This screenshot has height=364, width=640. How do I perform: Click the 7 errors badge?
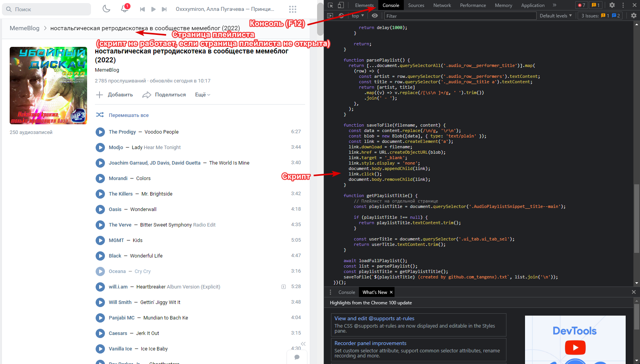582,5
